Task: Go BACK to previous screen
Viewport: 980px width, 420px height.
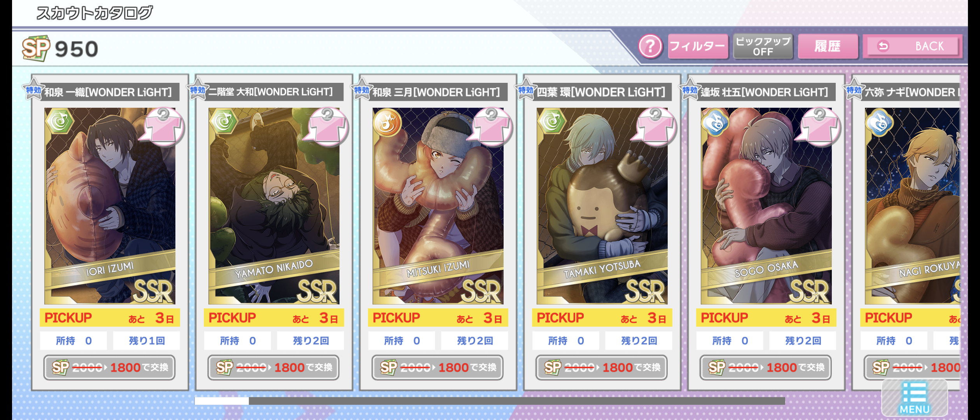Action: coord(912,46)
